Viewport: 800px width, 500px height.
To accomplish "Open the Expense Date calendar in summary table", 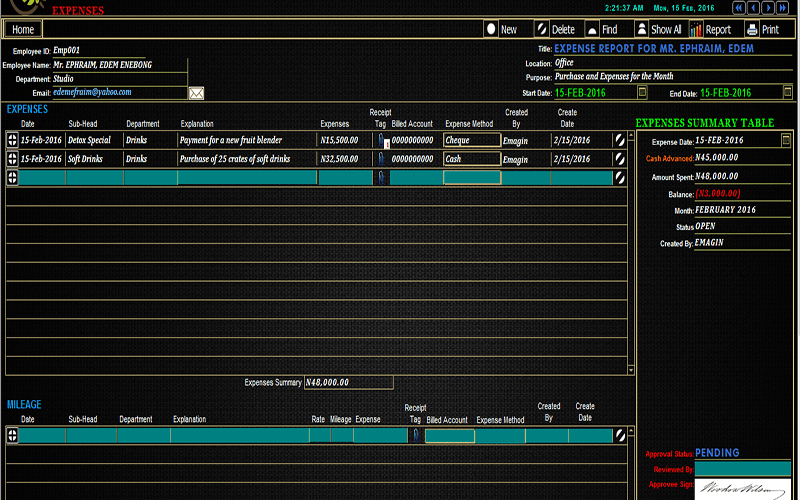I will click(x=786, y=141).
